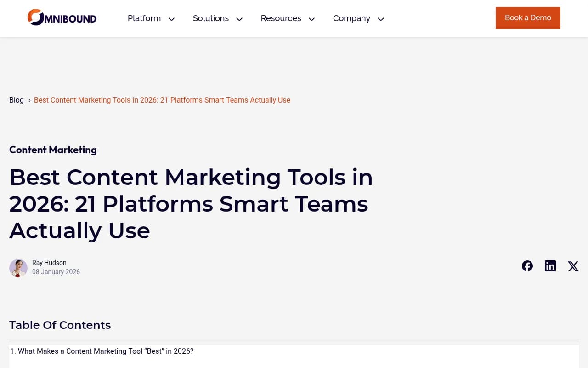Open the Company menu
Screen dimensions: 588x368
pos(351,18)
